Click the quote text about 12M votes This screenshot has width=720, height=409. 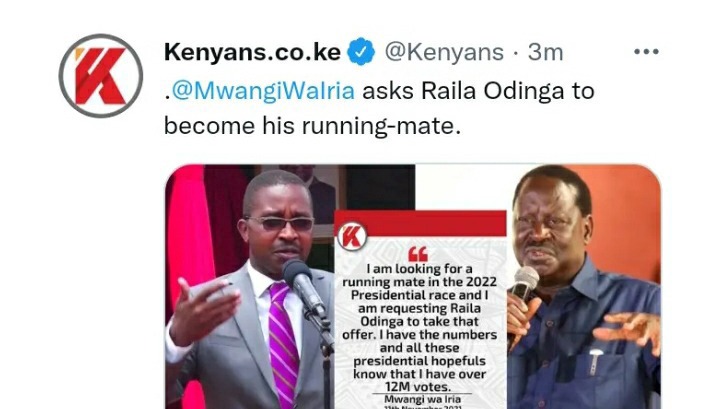420,328
